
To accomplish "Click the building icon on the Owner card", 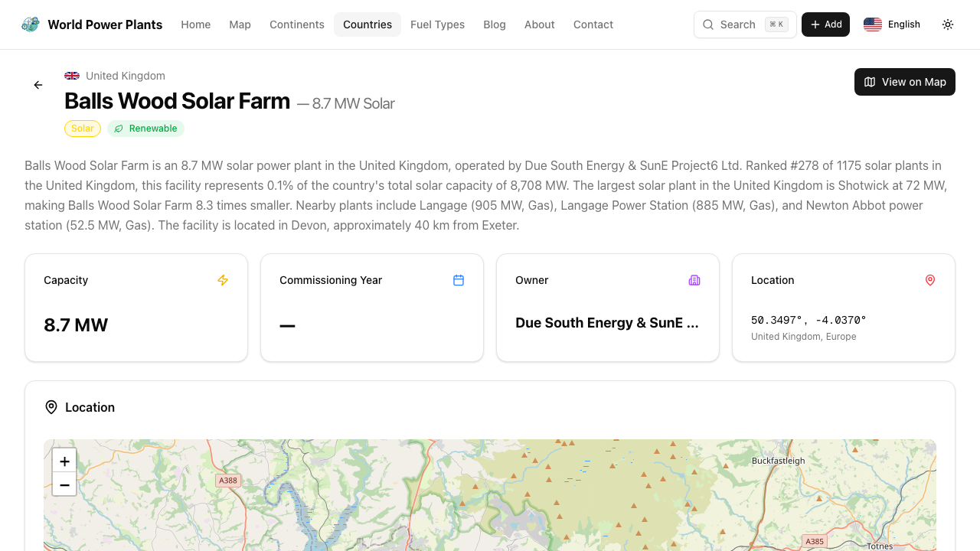I will [x=694, y=280].
